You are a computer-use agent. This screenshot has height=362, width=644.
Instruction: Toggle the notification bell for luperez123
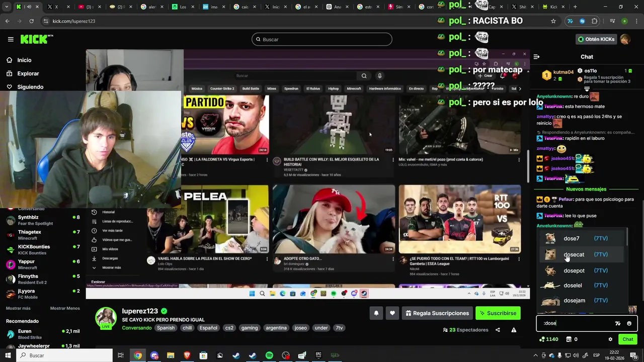376,313
